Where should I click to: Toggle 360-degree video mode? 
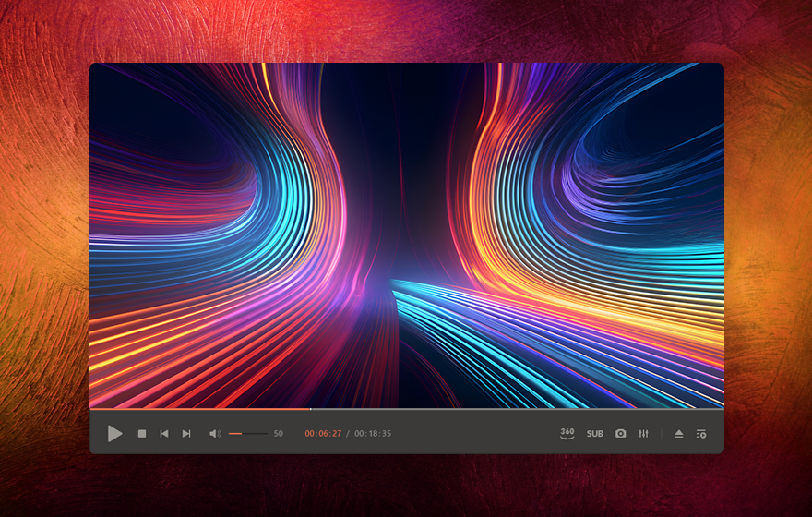point(567,434)
